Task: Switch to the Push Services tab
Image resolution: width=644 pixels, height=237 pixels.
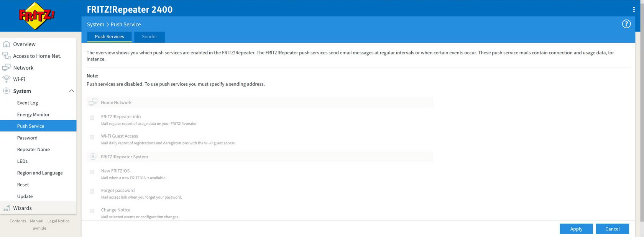Action: pyautogui.click(x=109, y=37)
